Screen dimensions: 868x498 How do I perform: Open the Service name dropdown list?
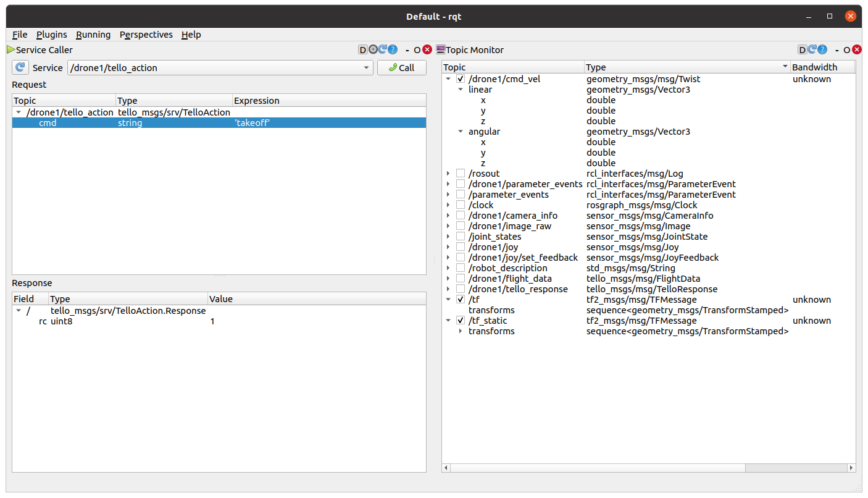tap(366, 67)
